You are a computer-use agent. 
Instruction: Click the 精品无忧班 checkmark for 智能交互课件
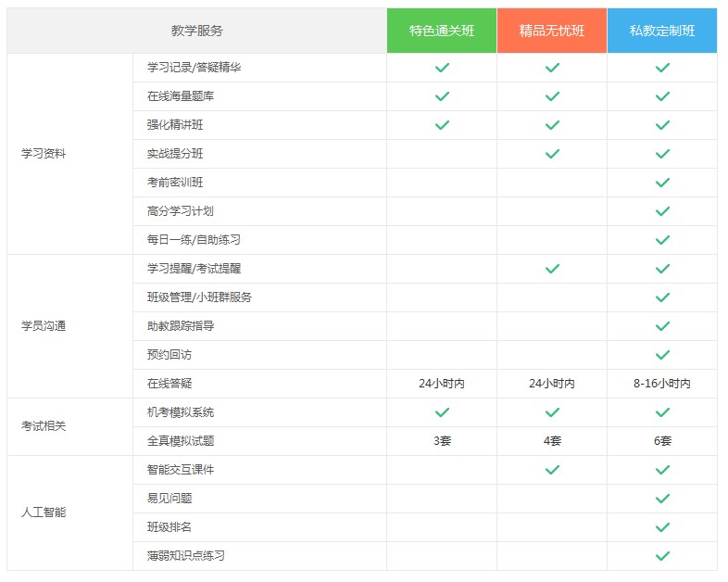click(x=552, y=470)
